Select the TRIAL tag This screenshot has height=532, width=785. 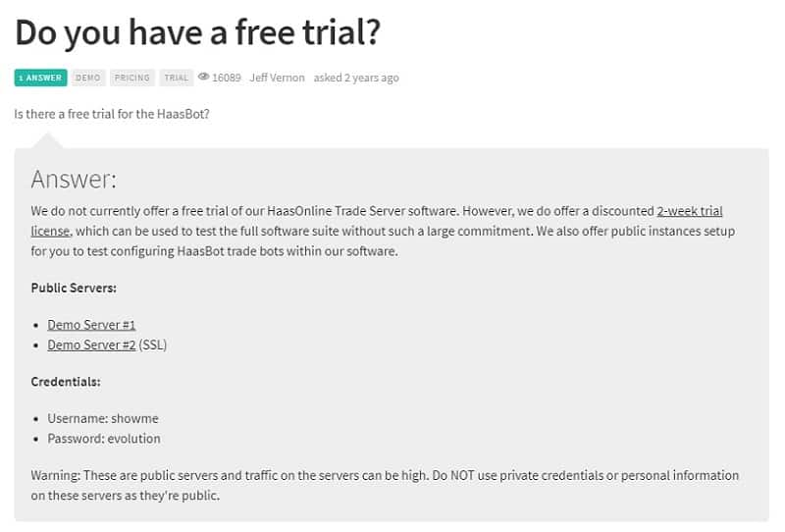[177, 78]
